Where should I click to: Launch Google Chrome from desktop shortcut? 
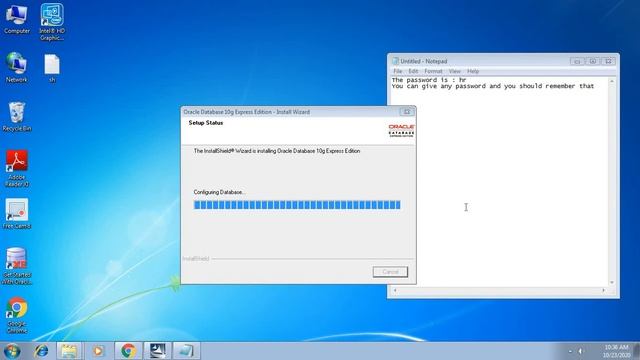point(17,315)
